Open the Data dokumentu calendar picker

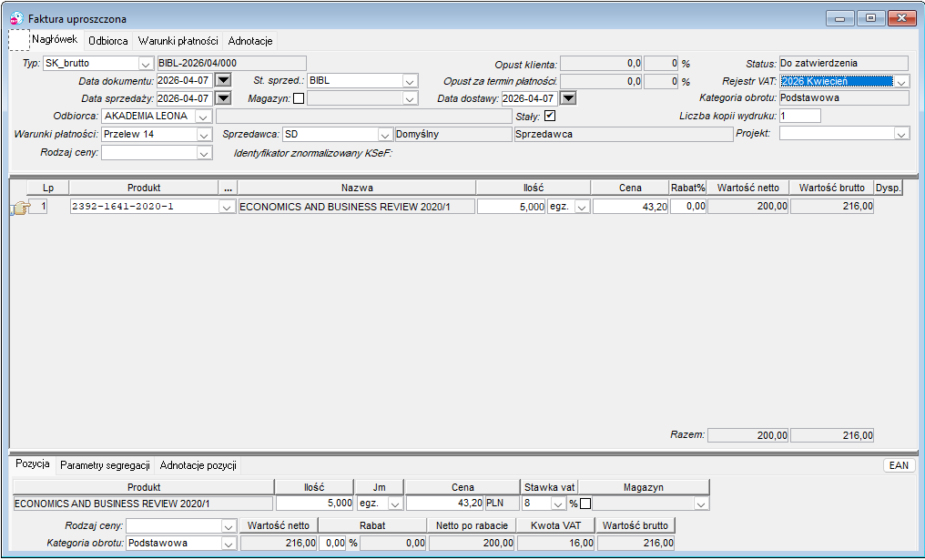click(x=224, y=80)
